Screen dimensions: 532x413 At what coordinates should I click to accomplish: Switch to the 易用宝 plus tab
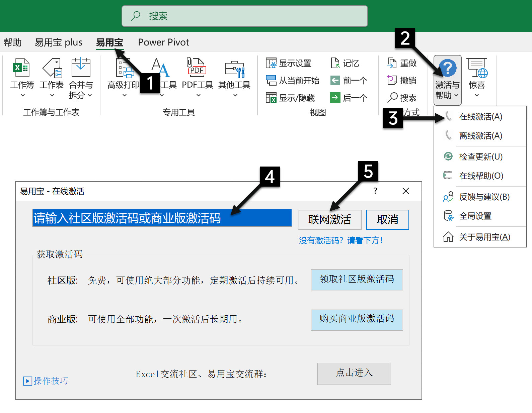tap(59, 42)
